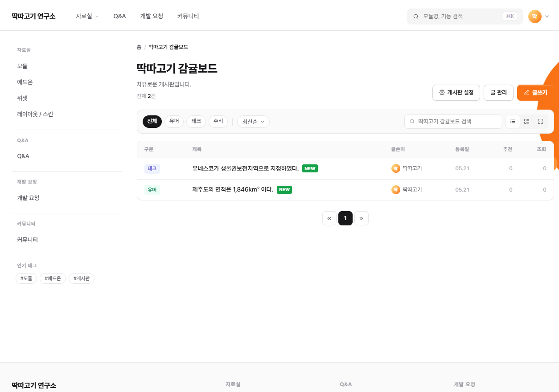Viewport: 559px width, 392px height.
Task: Open 개발 요청 in the top navigation
Action: coord(152,16)
